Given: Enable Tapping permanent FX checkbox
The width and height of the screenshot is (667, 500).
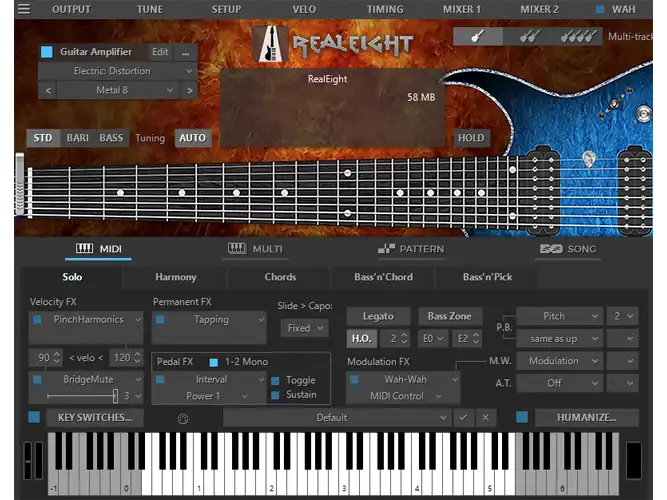Looking at the screenshot, I should click(x=160, y=320).
